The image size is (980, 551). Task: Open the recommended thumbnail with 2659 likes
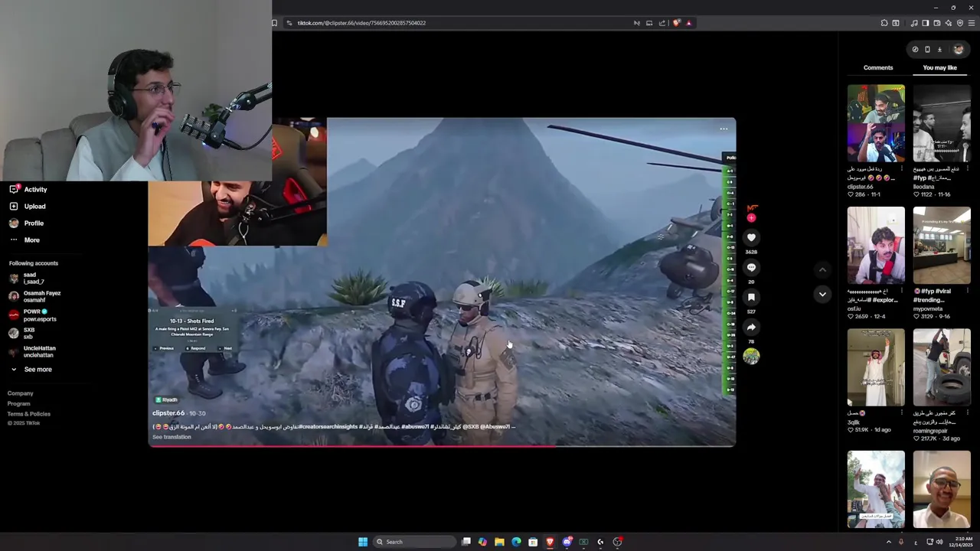coord(876,246)
